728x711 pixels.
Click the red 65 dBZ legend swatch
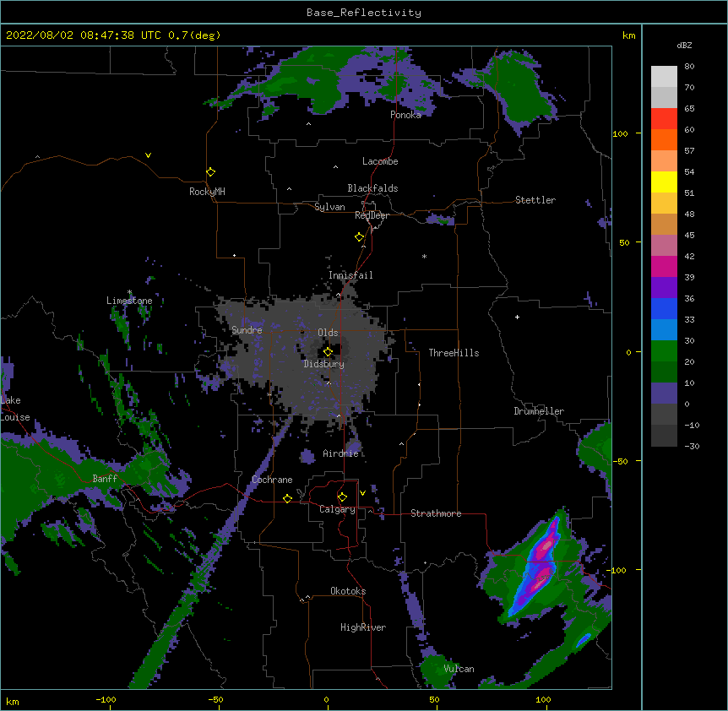[664, 119]
